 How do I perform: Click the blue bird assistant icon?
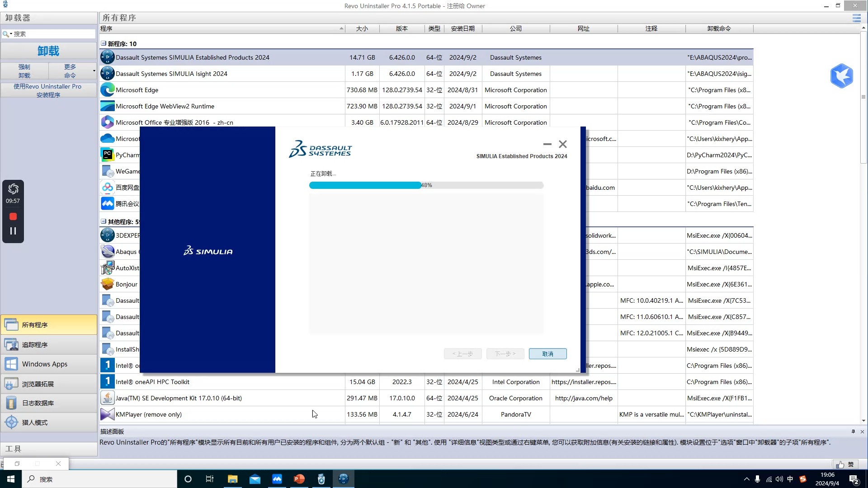841,75
